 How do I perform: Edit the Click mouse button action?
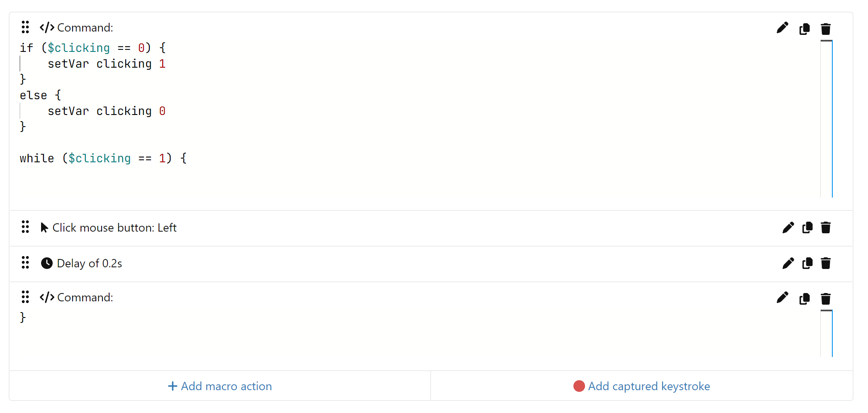click(x=788, y=227)
